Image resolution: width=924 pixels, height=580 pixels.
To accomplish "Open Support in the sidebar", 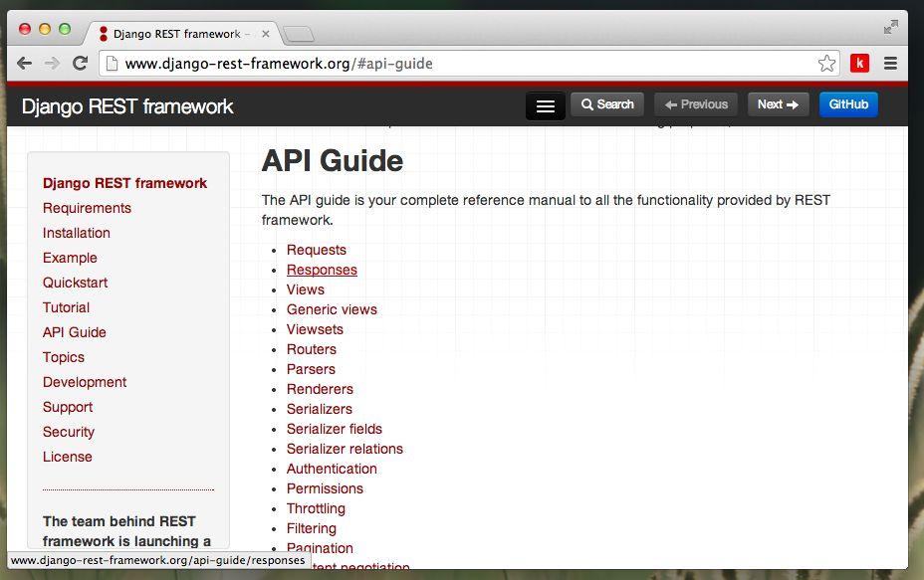I will pyautogui.click(x=67, y=407).
